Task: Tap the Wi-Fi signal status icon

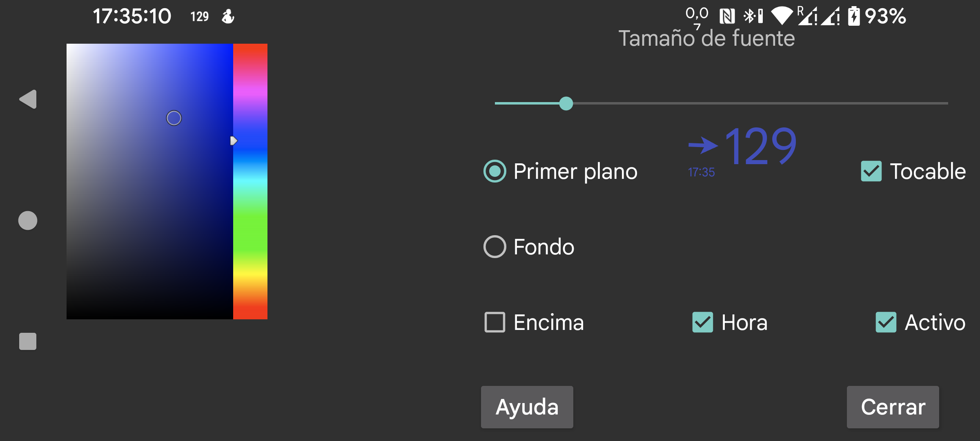Action: tap(782, 16)
